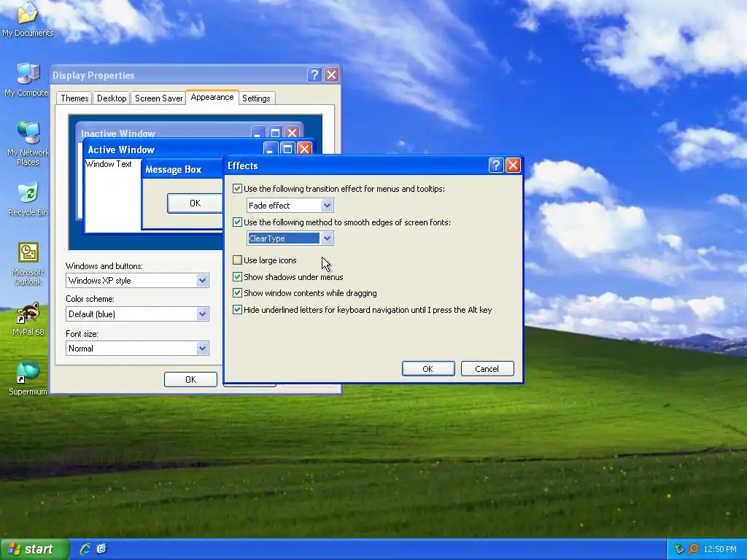Launch Microsoft Outlook desktop shortcut

[28, 264]
